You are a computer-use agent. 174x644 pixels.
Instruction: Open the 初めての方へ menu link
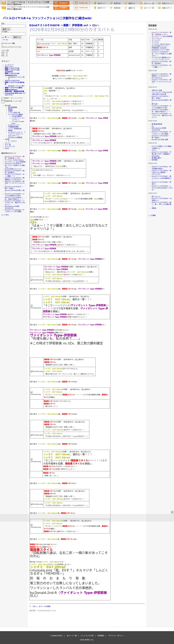(9, 66)
